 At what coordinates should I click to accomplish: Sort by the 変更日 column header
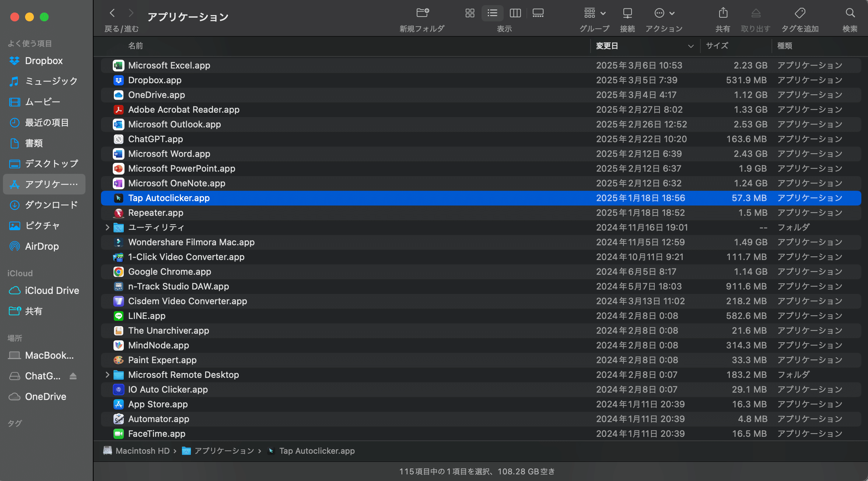[607, 46]
